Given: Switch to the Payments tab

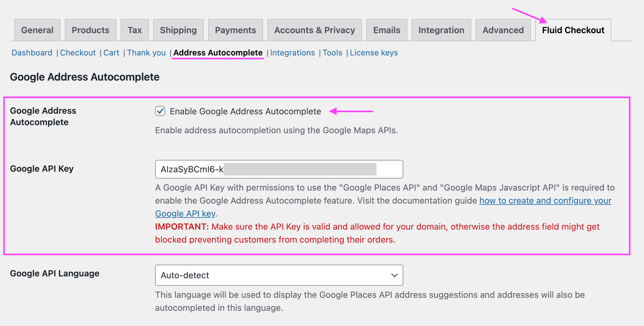Looking at the screenshot, I should (235, 30).
